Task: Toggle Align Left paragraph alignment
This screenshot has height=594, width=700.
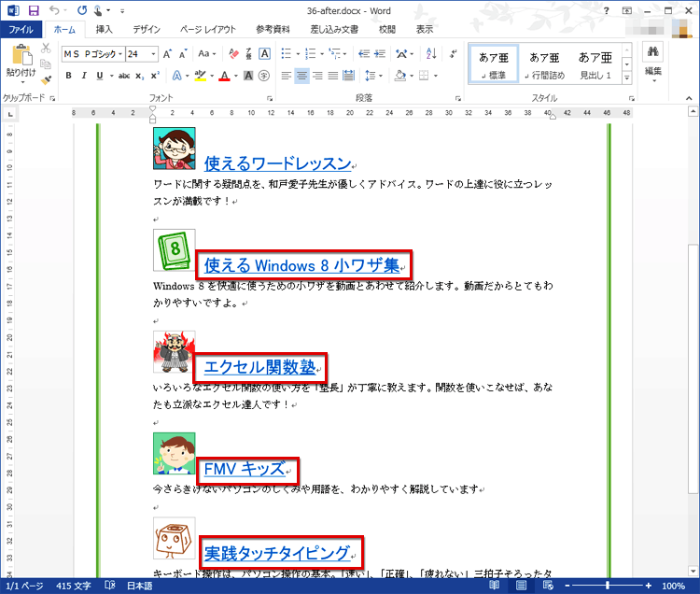Action: tap(287, 76)
